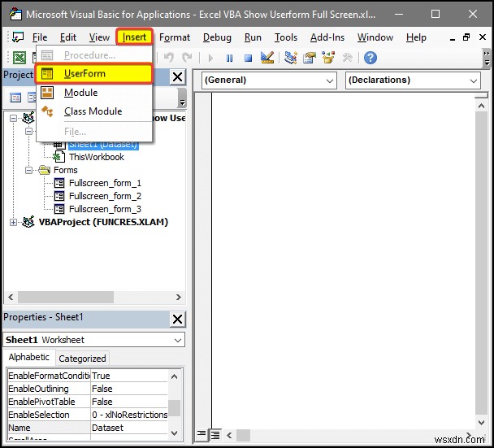The height and width of the screenshot is (448, 494).
Task: Open the Run menu
Action: 253,37
